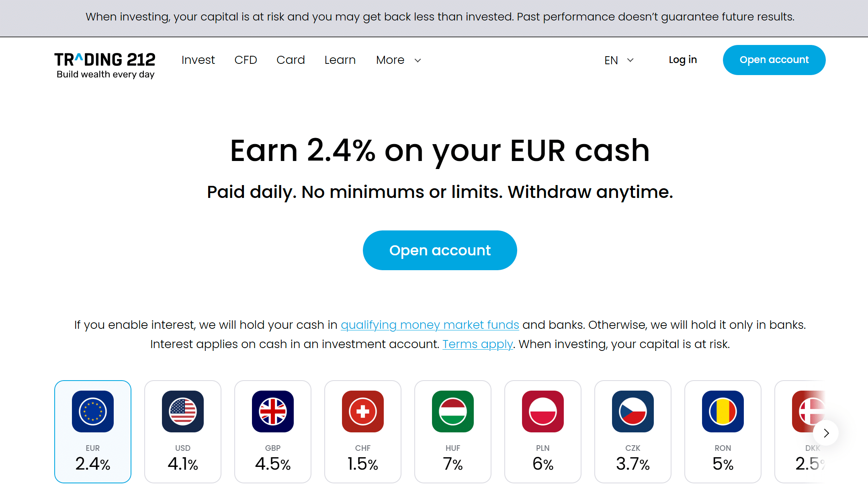Viewport: 868px width, 497px height.
Task: Select the USD flag currency card
Action: point(183,432)
